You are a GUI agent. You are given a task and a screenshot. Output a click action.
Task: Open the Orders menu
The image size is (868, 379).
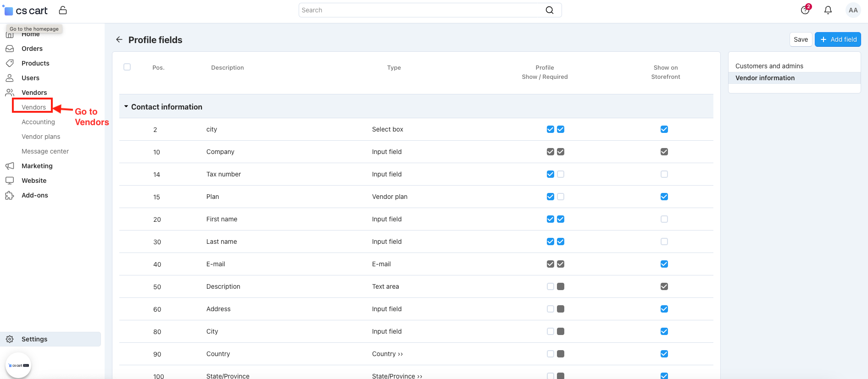pos(32,49)
